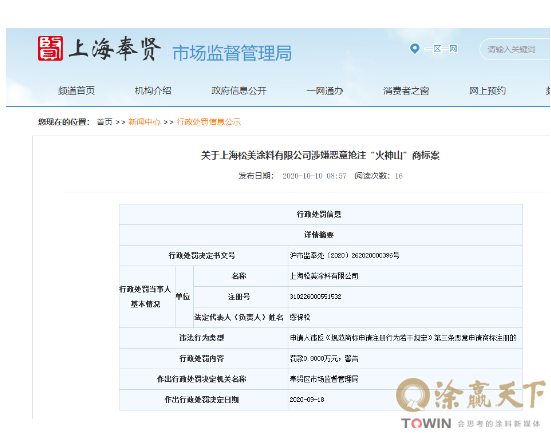
Task: Click the penalty document number starting 沪市监
Action: (344, 256)
